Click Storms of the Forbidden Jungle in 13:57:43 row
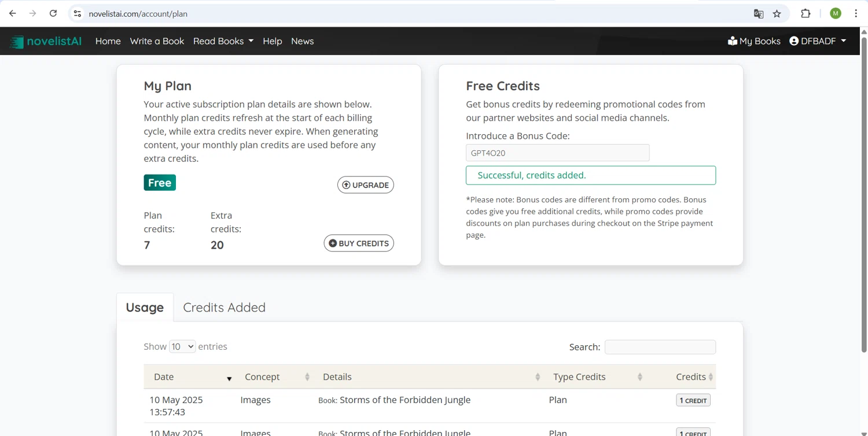The height and width of the screenshot is (436, 868). 405,400
